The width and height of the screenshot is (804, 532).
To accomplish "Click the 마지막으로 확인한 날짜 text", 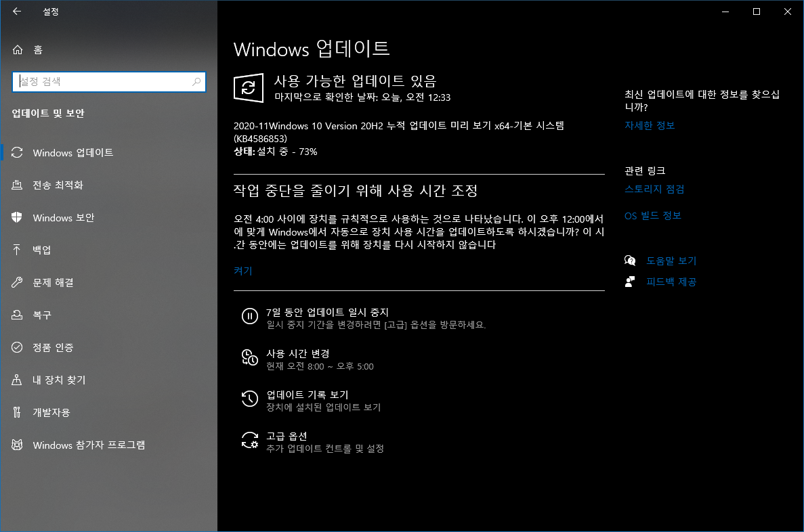I will pyautogui.click(x=362, y=97).
